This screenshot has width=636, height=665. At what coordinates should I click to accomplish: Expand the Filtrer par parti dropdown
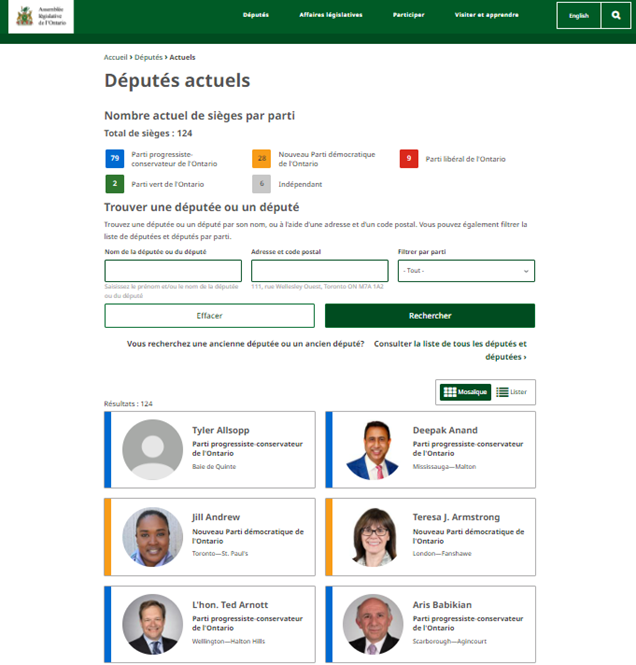click(466, 271)
